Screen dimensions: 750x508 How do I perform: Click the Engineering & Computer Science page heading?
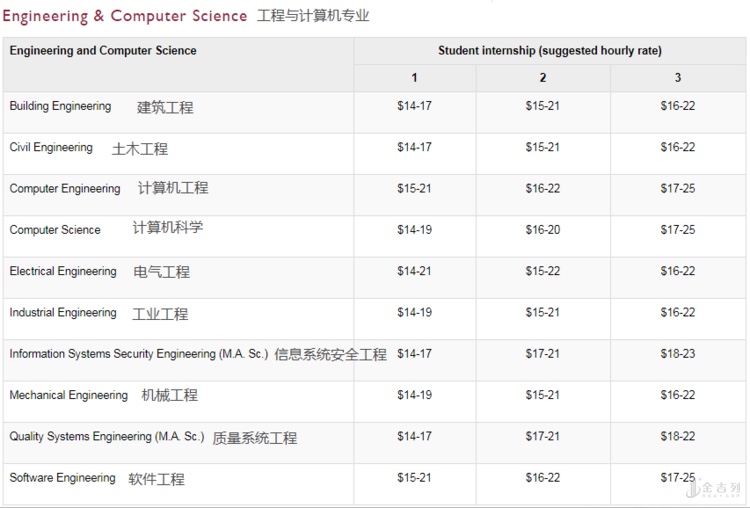[x=125, y=16]
